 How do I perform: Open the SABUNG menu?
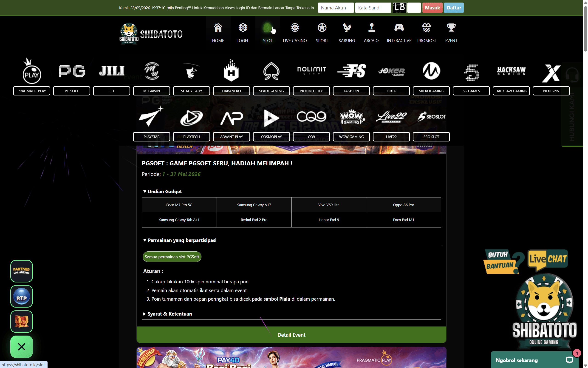(x=347, y=33)
